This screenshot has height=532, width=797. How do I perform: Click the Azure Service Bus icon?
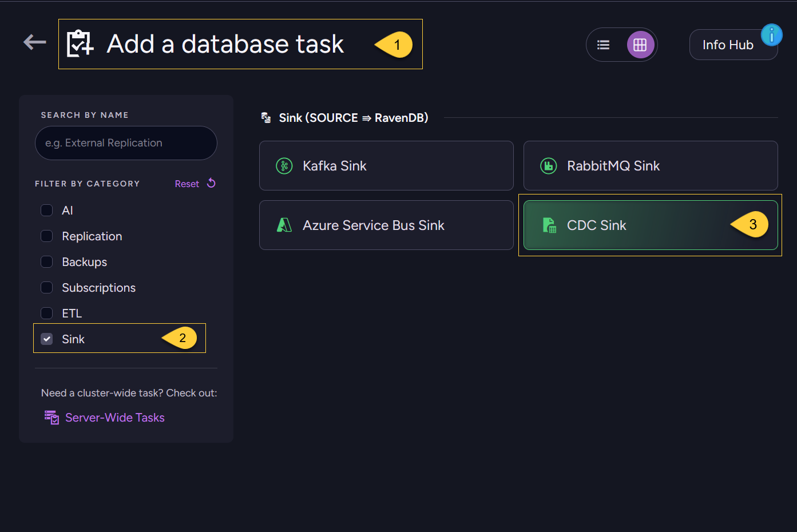284,225
